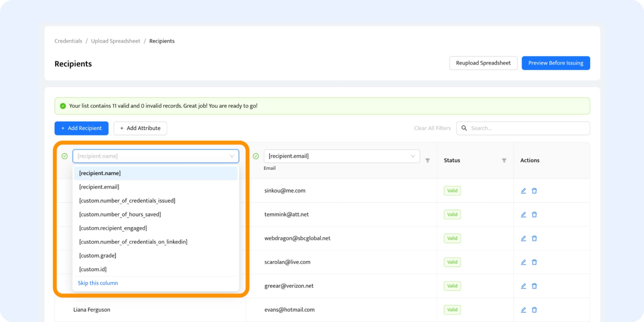Click Skip this column link

[98, 283]
